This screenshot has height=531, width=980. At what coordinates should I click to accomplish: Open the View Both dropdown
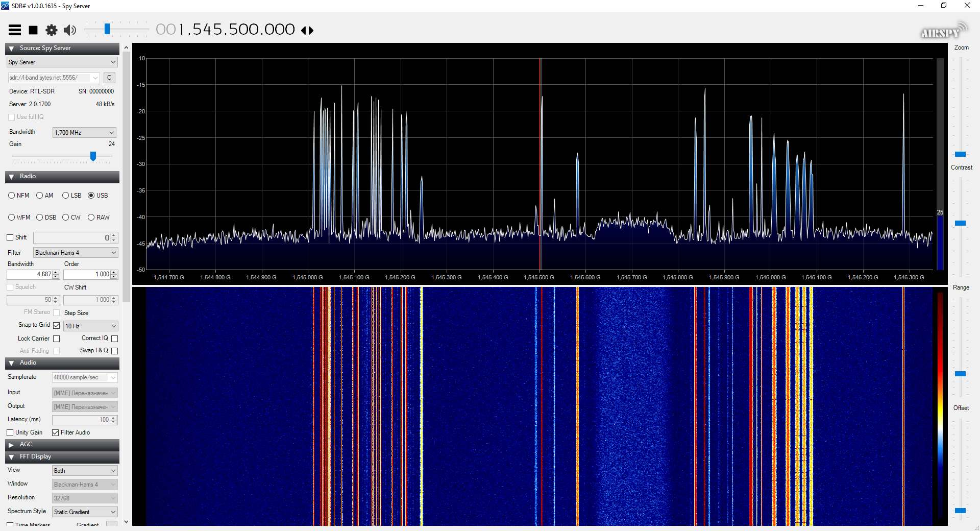(85, 471)
